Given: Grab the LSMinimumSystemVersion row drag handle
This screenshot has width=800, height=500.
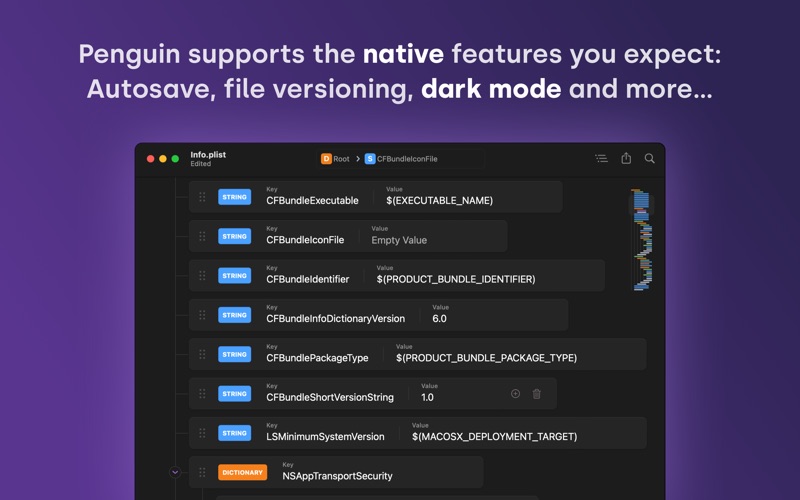Looking at the screenshot, I should 202,433.
